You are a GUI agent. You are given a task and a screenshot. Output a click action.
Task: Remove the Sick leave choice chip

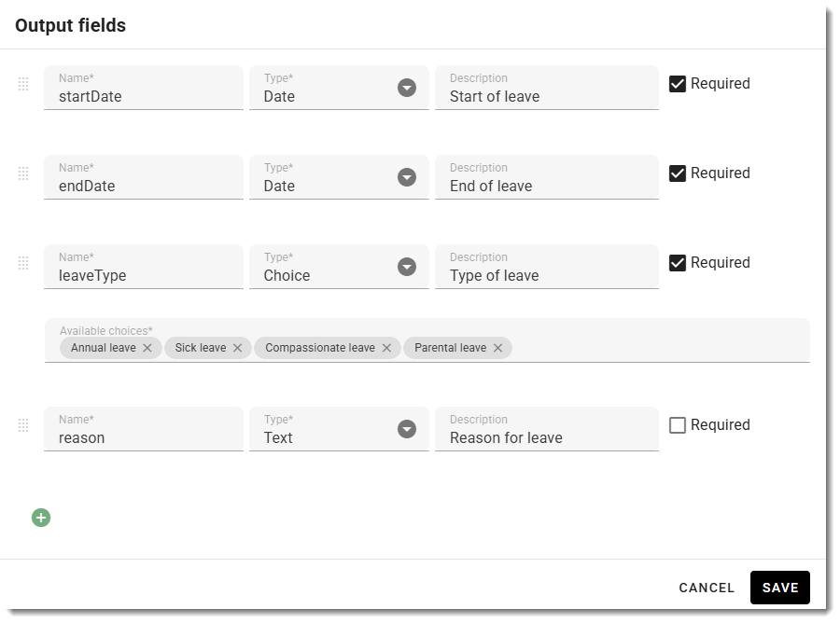point(237,348)
